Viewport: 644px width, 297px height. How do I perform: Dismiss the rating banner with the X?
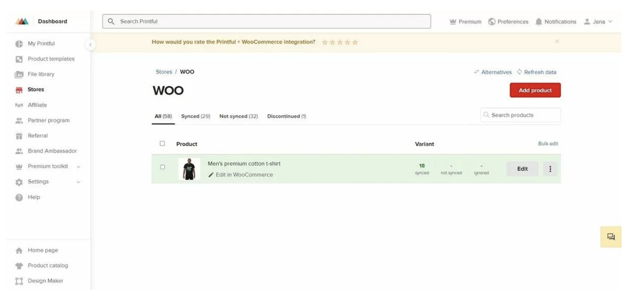(x=557, y=41)
